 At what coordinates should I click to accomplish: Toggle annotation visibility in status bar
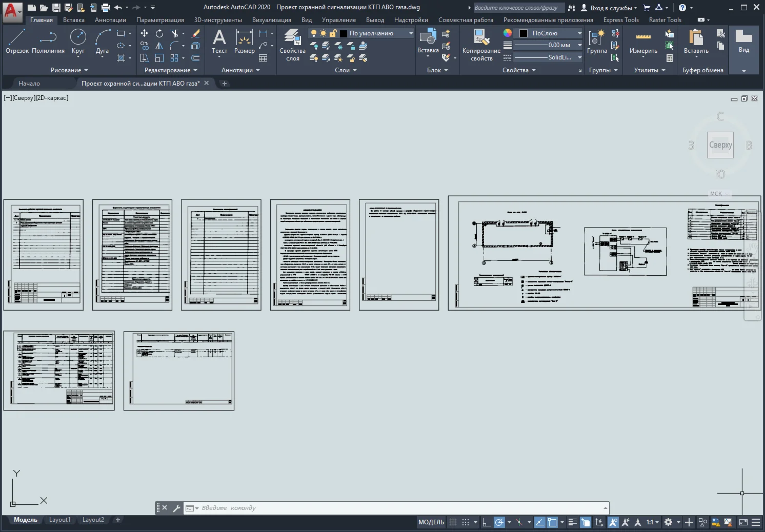pyautogui.click(x=613, y=522)
